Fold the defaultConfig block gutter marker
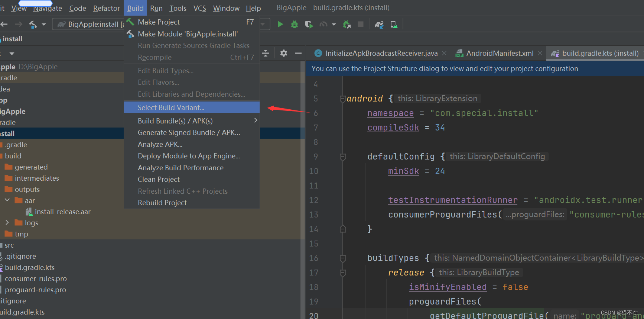The width and height of the screenshot is (644, 319). [342, 157]
